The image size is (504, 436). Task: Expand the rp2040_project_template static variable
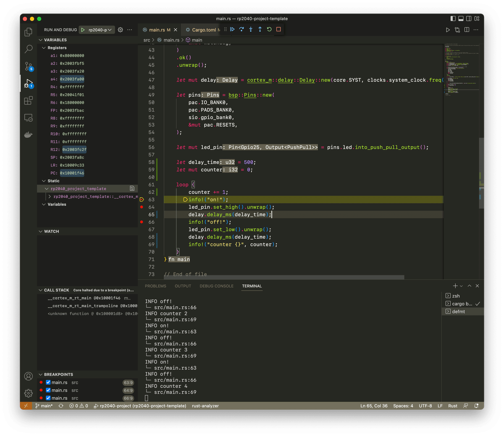47,188
